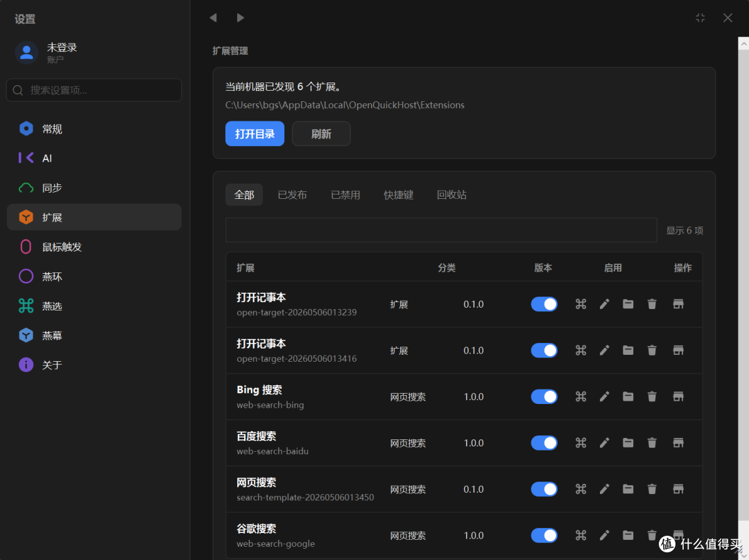
Task: Delete the 谷歌搜索 extension
Action: pos(651,536)
